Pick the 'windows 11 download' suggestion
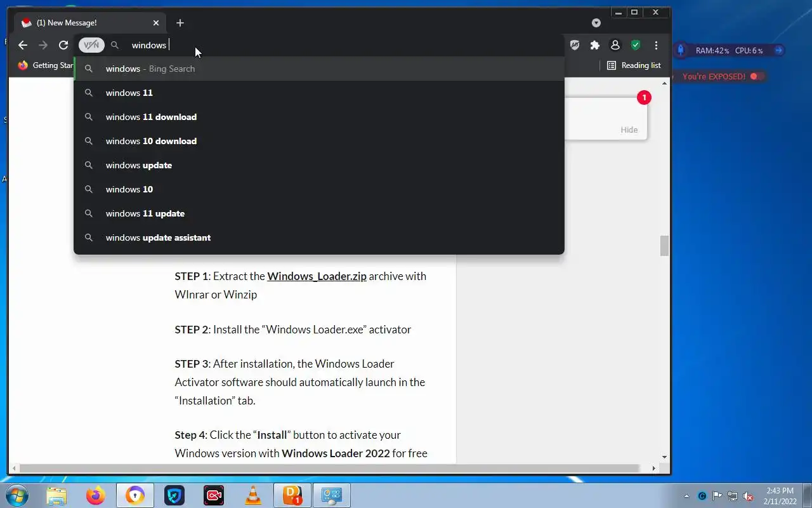 point(319,117)
